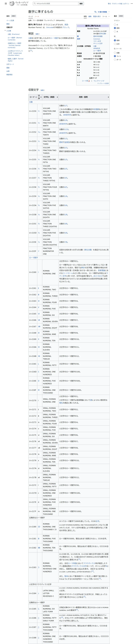Click the ARIB外字 infobox link
The height and width of the screenshot is (644, 138).
point(97,49)
